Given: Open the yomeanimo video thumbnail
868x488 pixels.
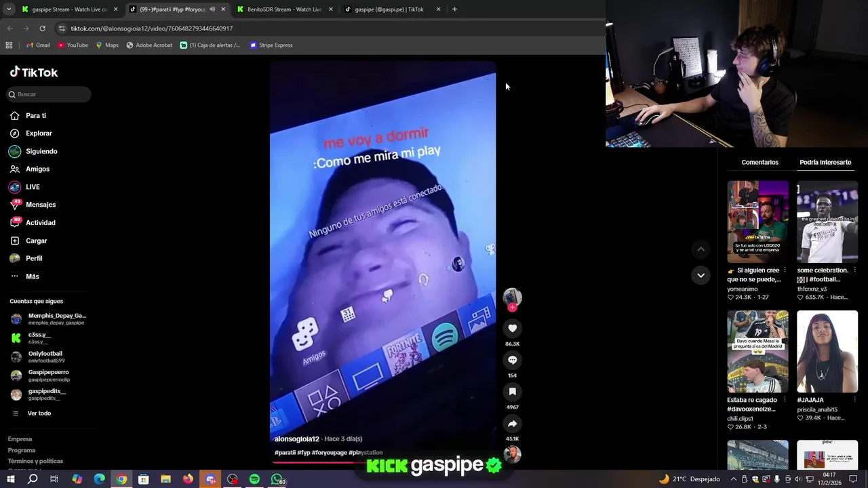Looking at the screenshot, I should coord(757,222).
